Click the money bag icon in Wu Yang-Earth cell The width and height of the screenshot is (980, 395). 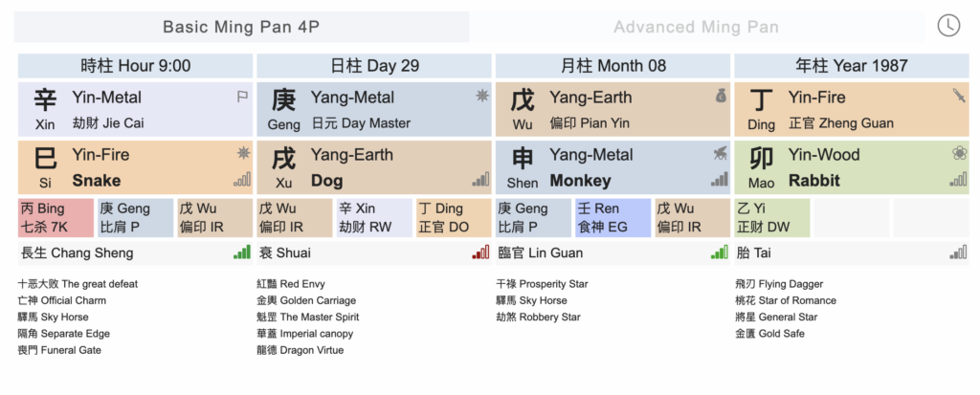click(721, 96)
